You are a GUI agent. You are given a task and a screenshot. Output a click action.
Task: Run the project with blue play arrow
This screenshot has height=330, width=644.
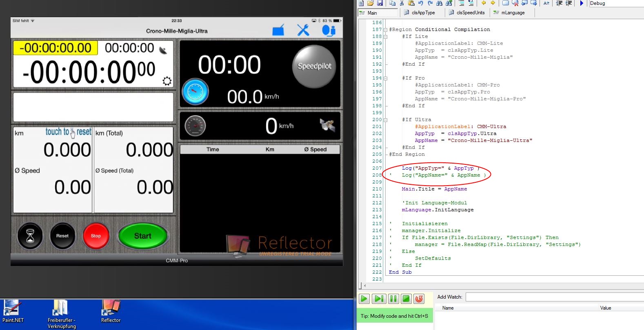(582, 3)
